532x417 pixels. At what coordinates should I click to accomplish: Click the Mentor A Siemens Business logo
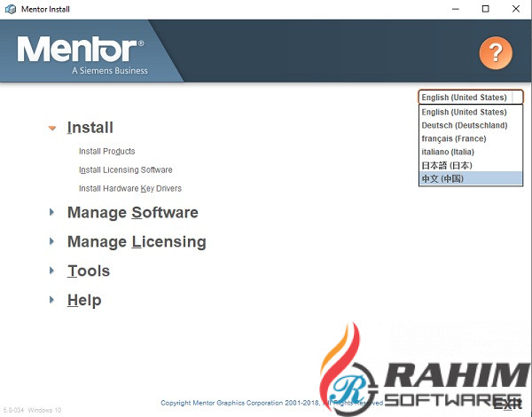[x=82, y=55]
